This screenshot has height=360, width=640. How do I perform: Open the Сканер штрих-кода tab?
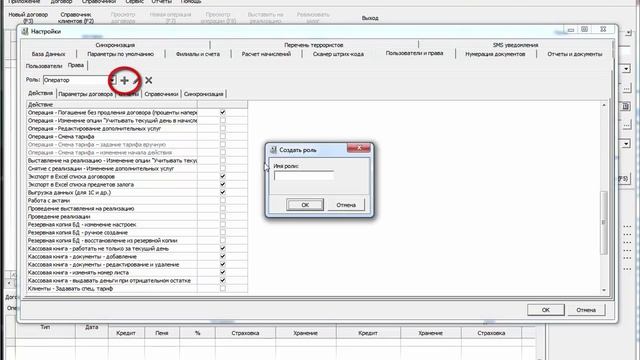tap(338, 54)
